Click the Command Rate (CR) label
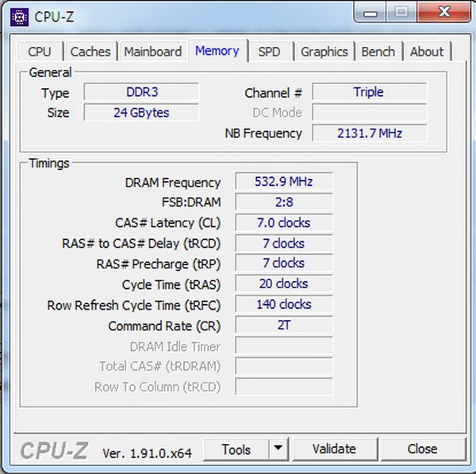This screenshot has height=474, width=476. 164,326
